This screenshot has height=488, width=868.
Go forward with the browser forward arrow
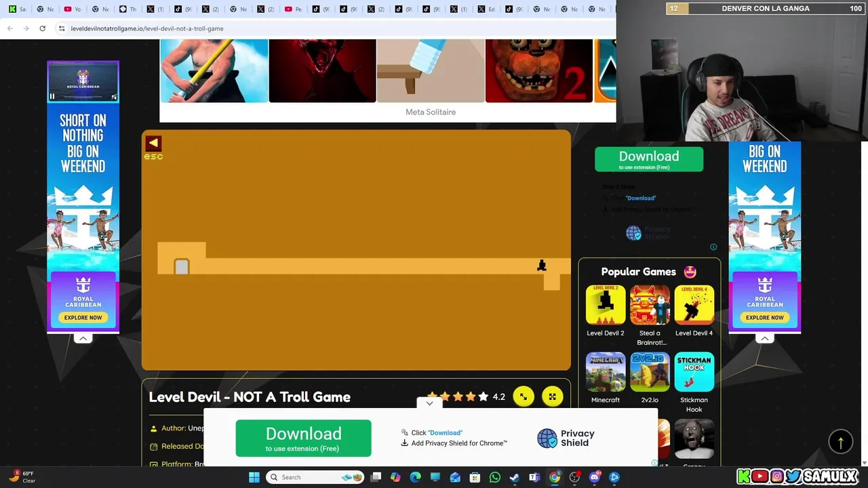[26, 28]
